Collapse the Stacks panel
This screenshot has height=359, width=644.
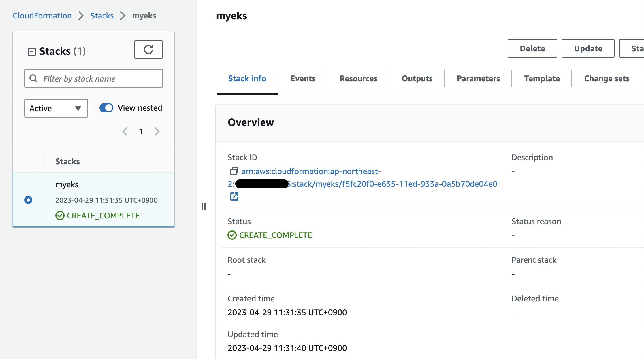coord(31,52)
